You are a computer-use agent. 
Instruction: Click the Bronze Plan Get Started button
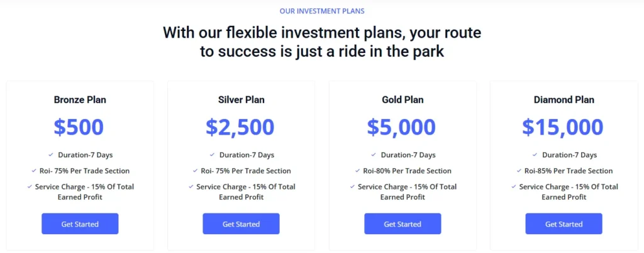80,224
